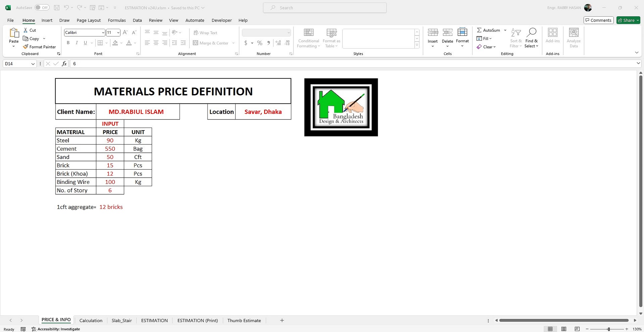This screenshot has height=332, width=644.
Task: Open the Formulas ribbon tab
Action: tap(117, 20)
